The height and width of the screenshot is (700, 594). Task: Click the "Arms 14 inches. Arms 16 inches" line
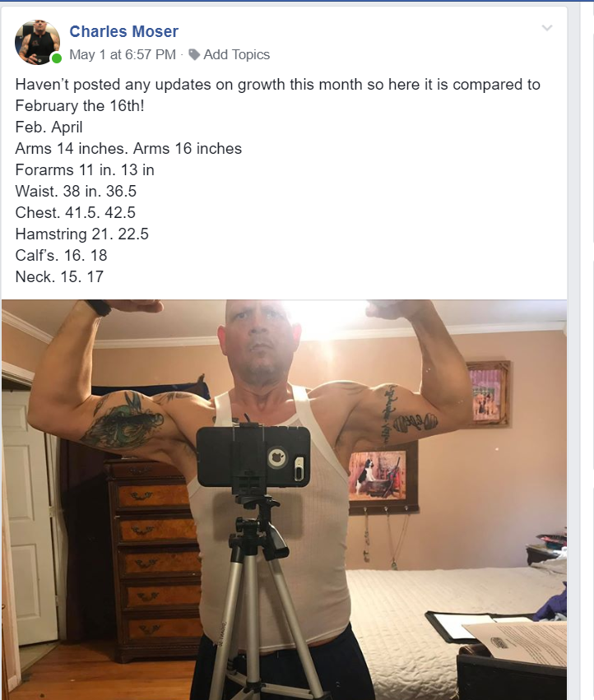pyautogui.click(x=128, y=149)
